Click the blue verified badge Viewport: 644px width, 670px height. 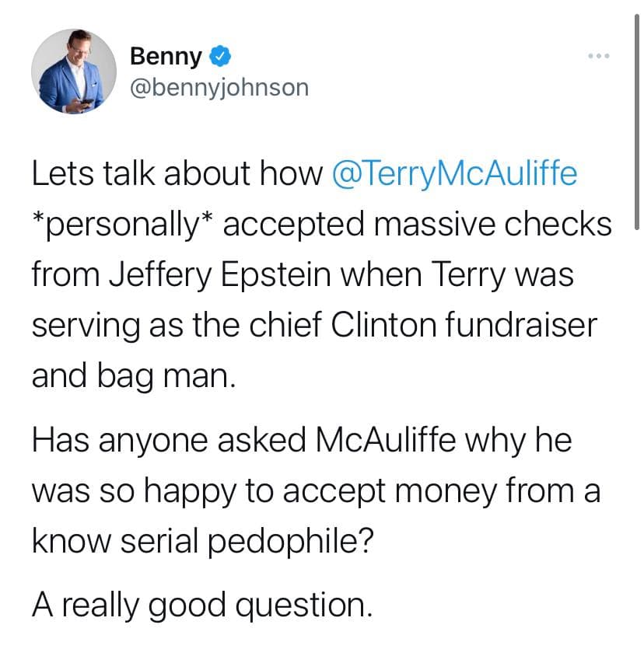point(220,56)
